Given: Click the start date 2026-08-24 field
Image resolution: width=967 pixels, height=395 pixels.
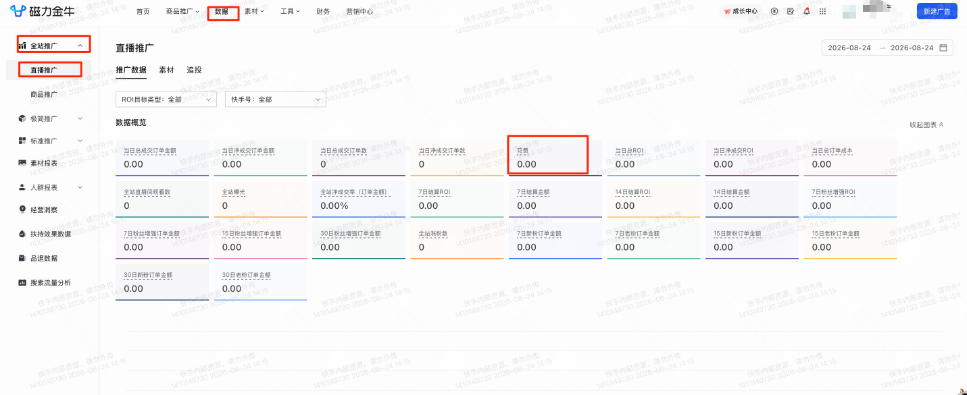Looking at the screenshot, I should coord(849,48).
